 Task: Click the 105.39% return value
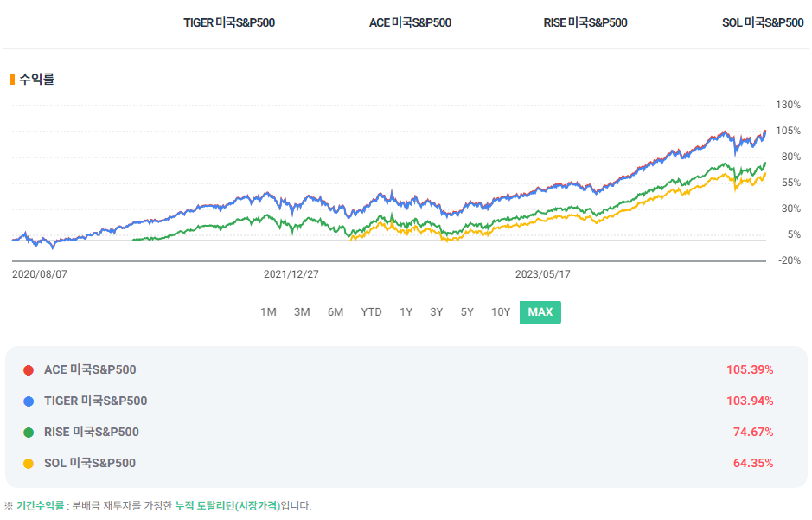click(750, 369)
